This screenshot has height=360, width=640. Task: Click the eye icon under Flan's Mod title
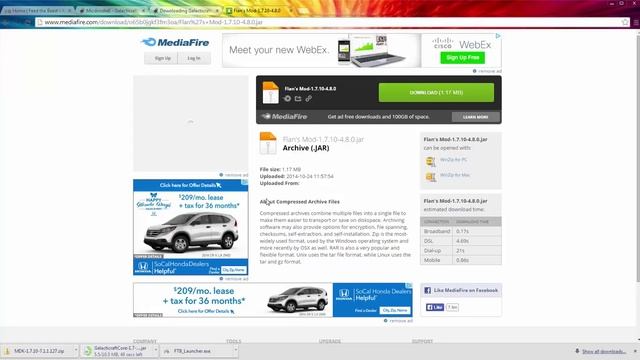[x=287, y=98]
